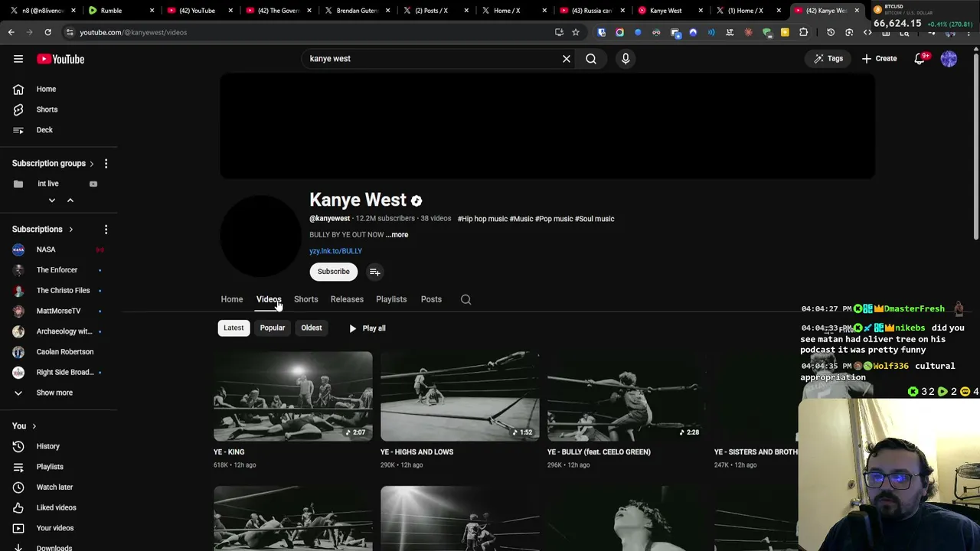Expand Subscription groups chevron

(x=91, y=164)
